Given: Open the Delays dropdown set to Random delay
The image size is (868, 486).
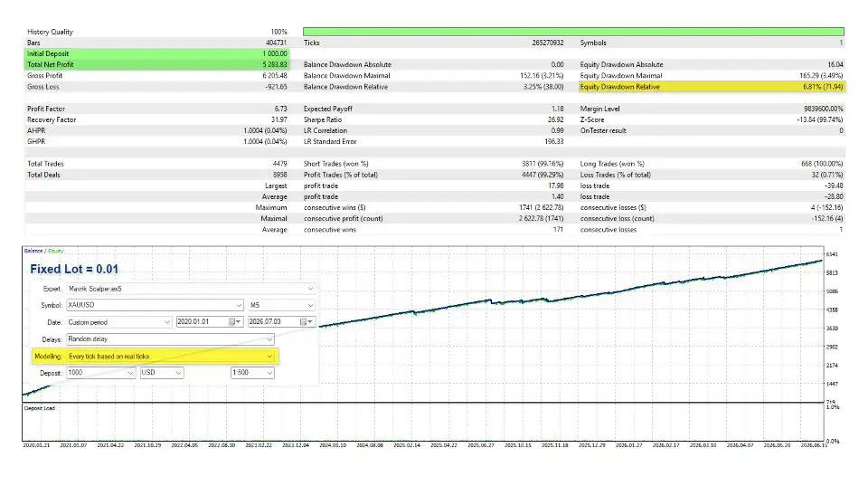Looking at the screenshot, I should click(170, 339).
